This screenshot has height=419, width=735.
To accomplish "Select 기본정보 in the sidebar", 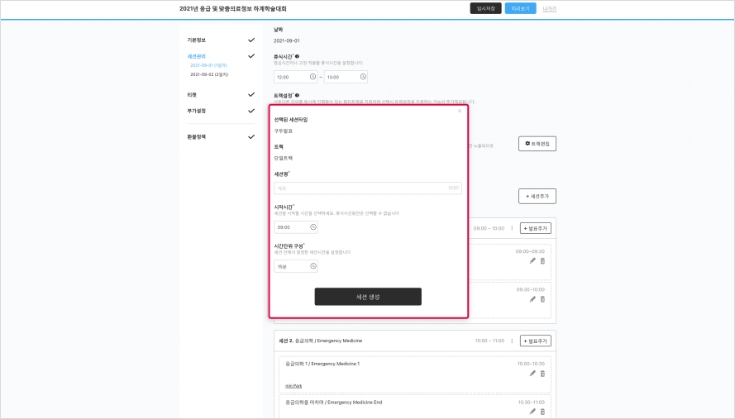I will tap(197, 40).
